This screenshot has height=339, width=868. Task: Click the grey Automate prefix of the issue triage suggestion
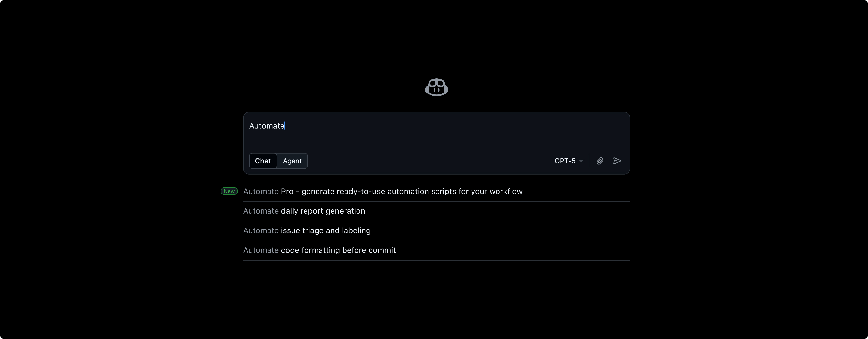coord(261,230)
